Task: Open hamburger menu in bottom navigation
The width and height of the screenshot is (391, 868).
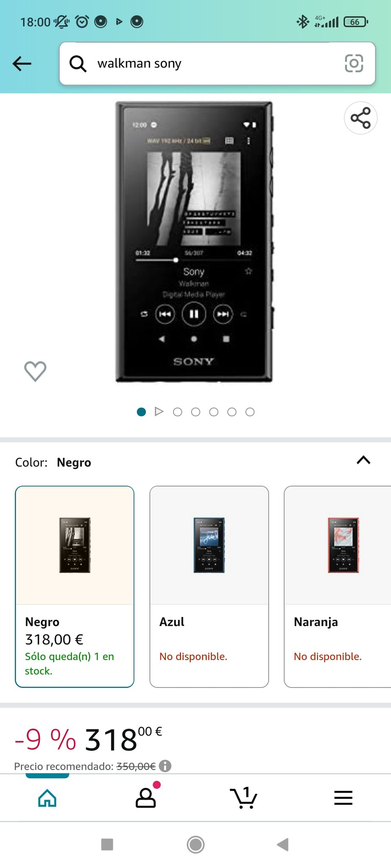Action: pos(343,798)
